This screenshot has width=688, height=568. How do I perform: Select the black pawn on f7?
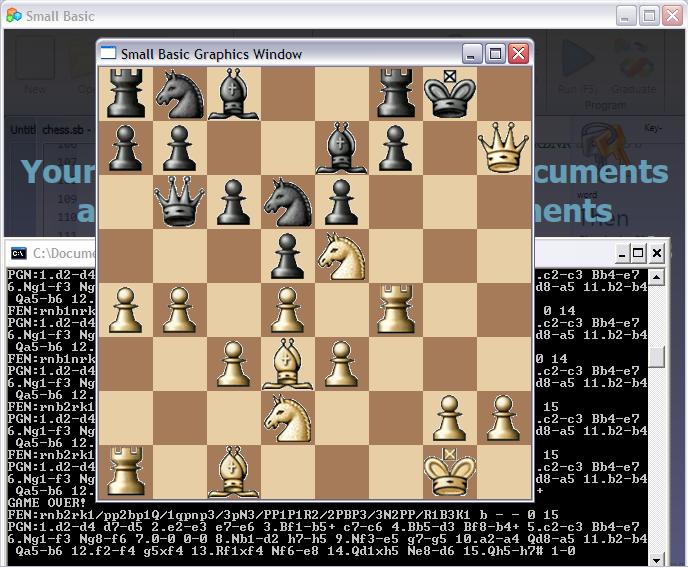pyautogui.click(x=396, y=148)
